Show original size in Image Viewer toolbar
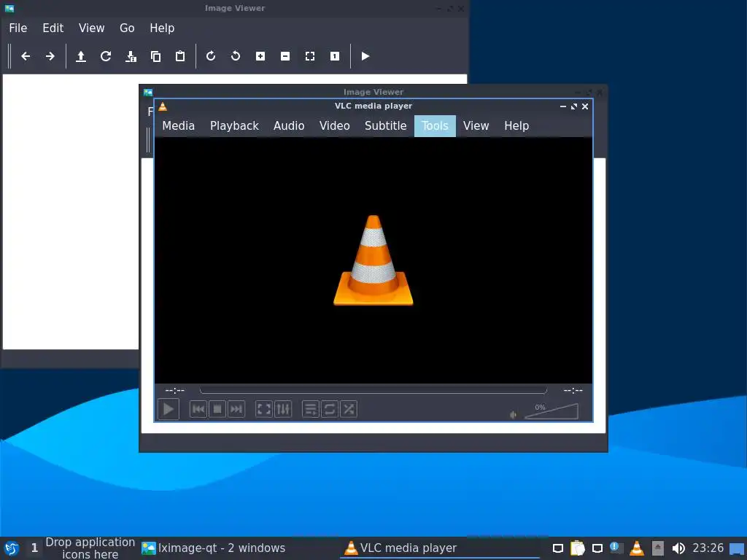 tap(334, 56)
